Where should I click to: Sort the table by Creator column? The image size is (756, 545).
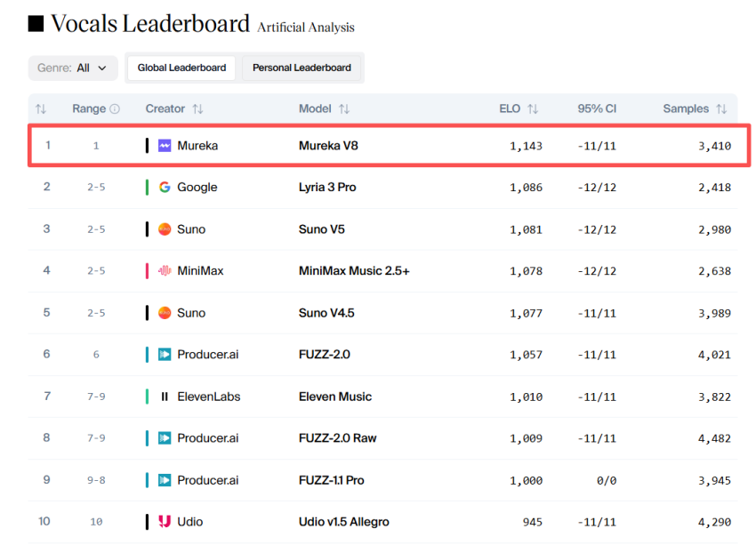[197, 109]
